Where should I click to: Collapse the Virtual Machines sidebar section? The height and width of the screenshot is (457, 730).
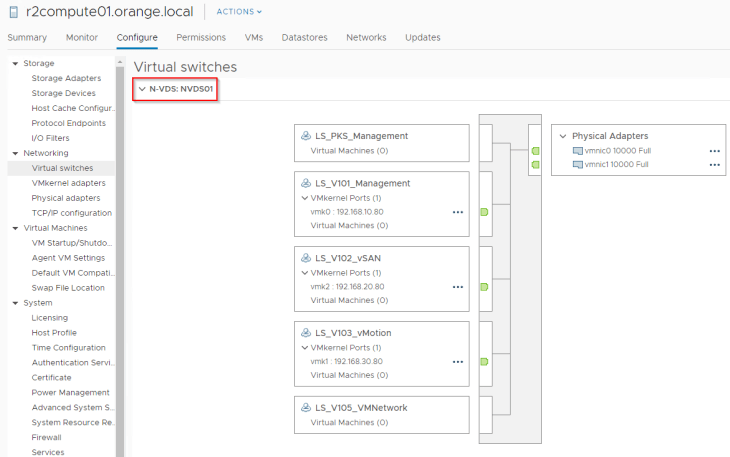(15, 228)
